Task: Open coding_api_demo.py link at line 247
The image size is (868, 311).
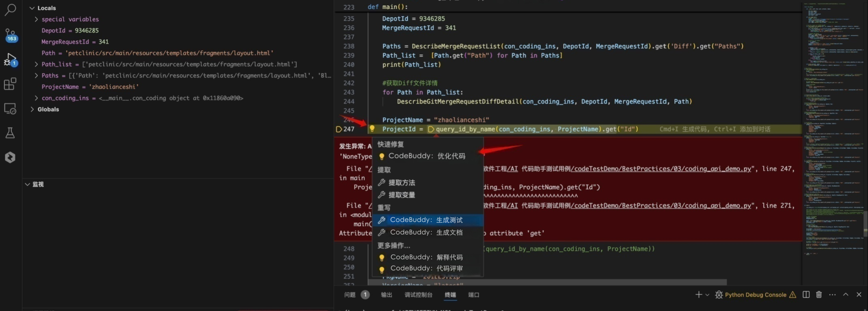Action: point(661,169)
